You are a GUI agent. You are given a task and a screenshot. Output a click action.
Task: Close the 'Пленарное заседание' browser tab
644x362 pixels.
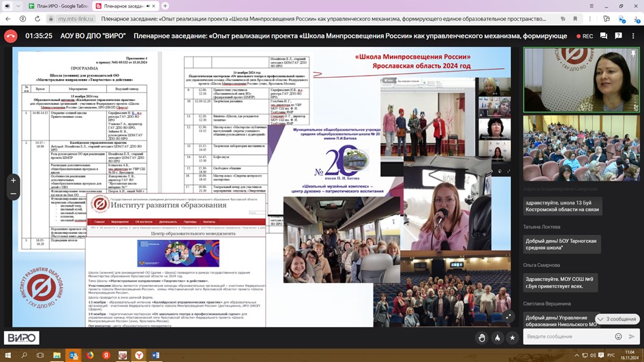click(x=153, y=6)
